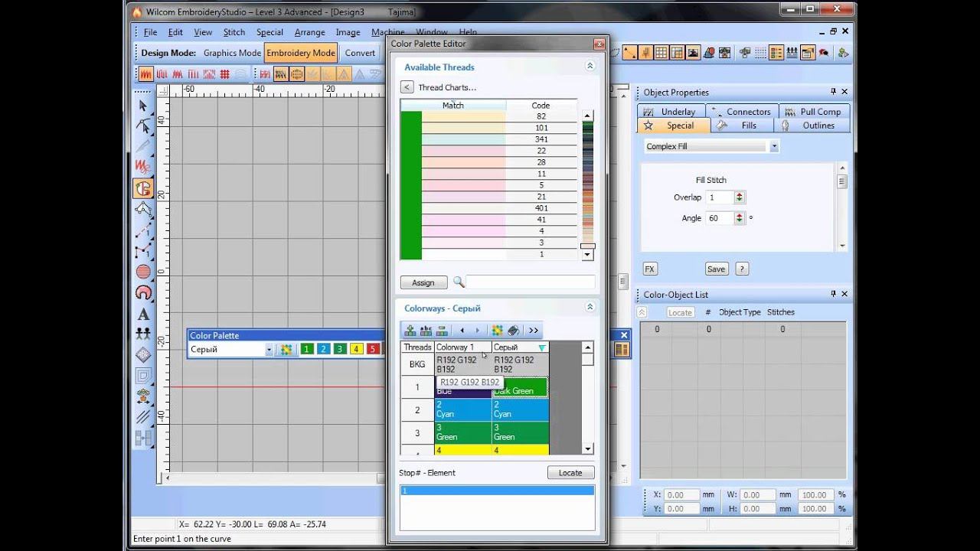The height and width of the screenshot is (551, 980).
Task: Select the Lettering 'A' tool
Action: [x=143, y=314]
